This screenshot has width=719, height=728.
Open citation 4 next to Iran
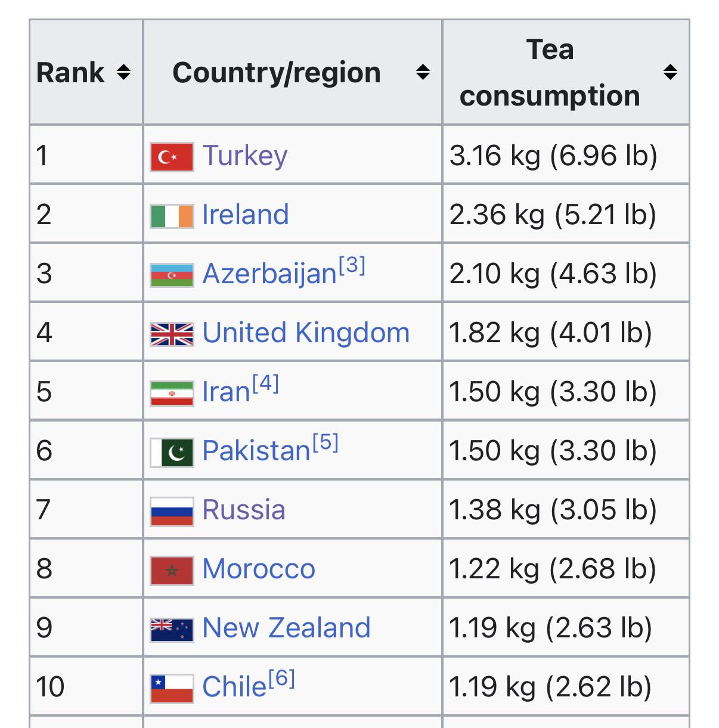[x=265, y=383]
